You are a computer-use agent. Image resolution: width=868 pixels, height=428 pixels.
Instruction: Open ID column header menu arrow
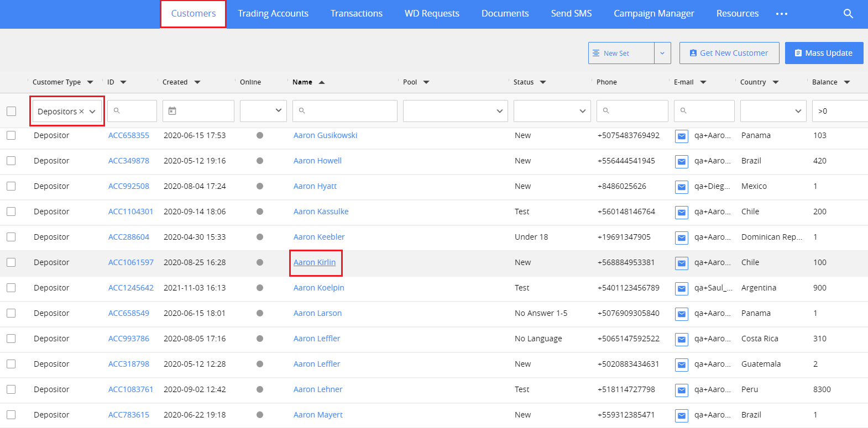click(x=123, y=82)
